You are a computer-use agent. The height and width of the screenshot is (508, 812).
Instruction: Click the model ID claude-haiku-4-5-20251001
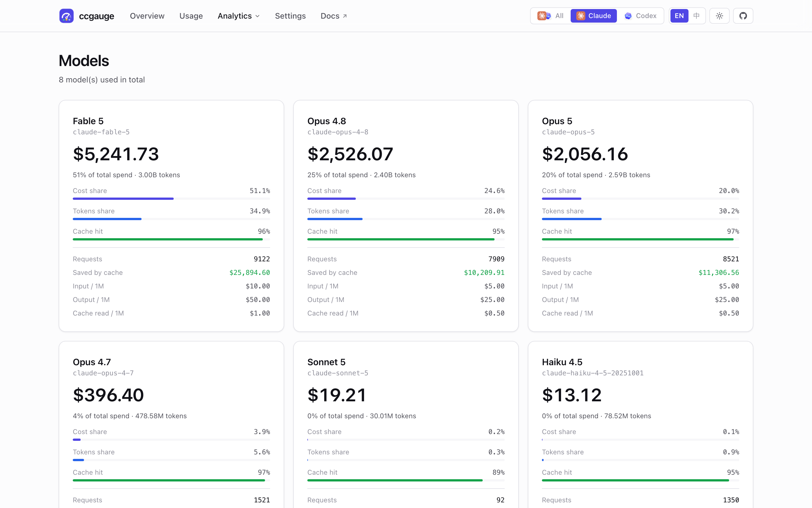tap(593, 373)
